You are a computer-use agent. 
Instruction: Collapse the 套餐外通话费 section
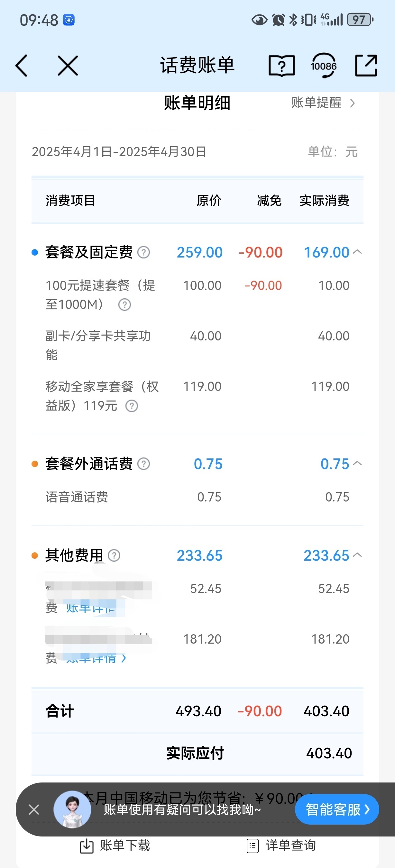pos(357,463)
